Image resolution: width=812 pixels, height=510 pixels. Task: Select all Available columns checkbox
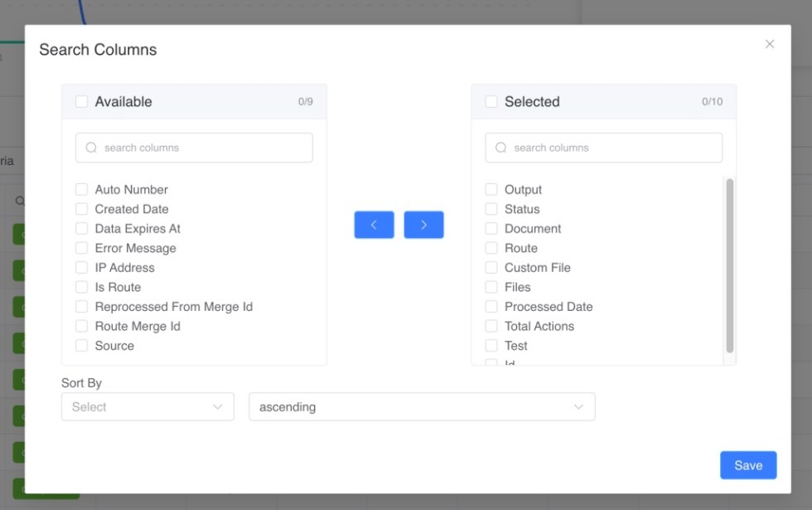[x=81, y=101]
